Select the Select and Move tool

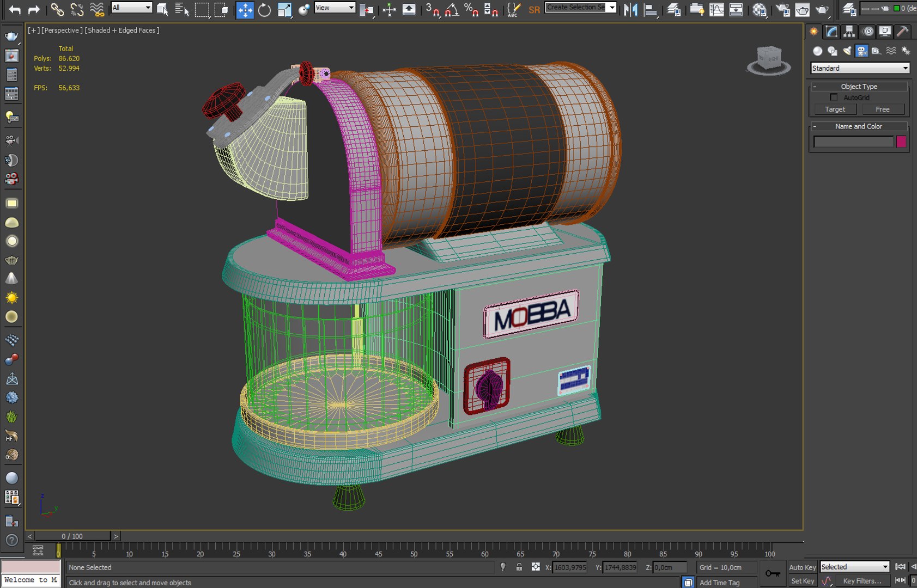tap(245, 9)
